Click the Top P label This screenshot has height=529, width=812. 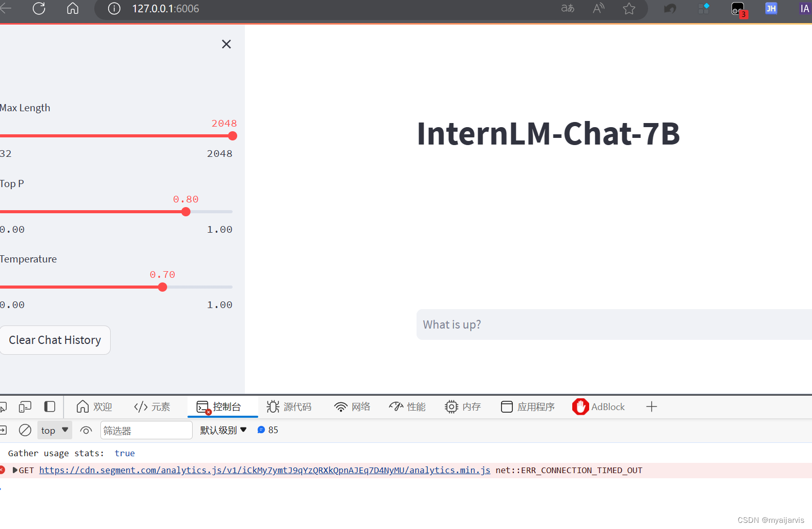[12, 184]
